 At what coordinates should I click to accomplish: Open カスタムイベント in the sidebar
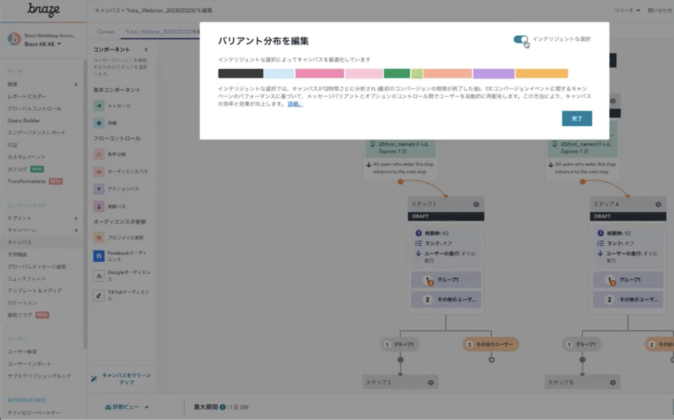click(x=26, y=157)
